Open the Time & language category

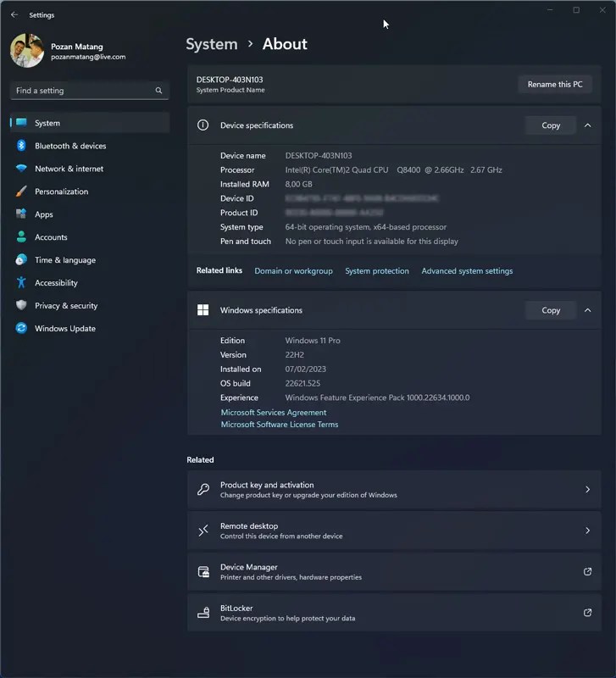pyautogui.click(x=90, y=260)
